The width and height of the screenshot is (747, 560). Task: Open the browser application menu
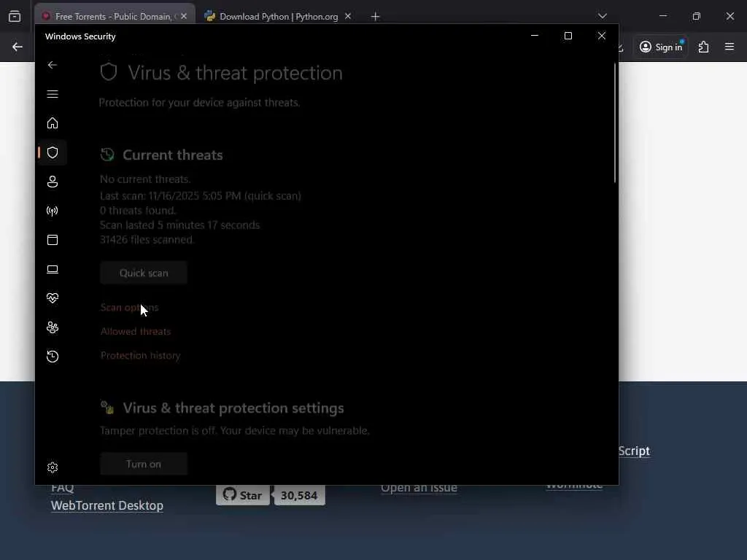point(729,47)
